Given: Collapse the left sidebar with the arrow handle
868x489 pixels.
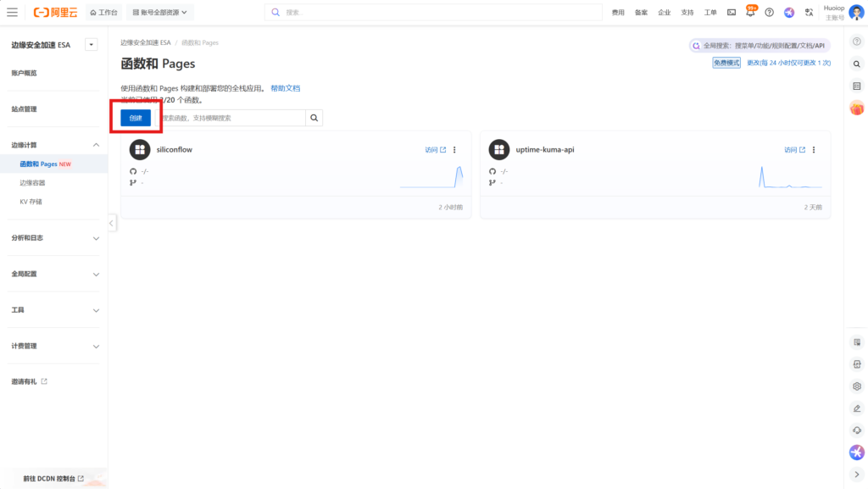Looking at the screenshot, I should pyautogui.click(x=112, y=223).
